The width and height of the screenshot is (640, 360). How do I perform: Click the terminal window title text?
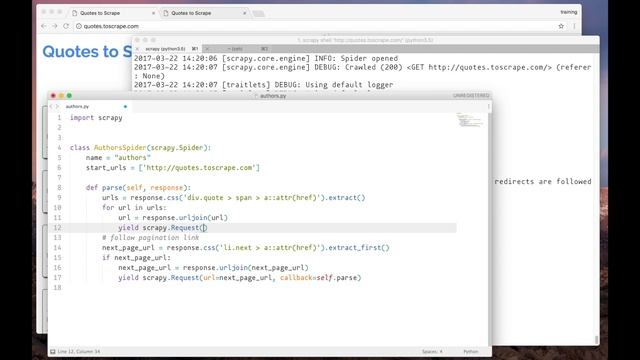tap(365, 40)
